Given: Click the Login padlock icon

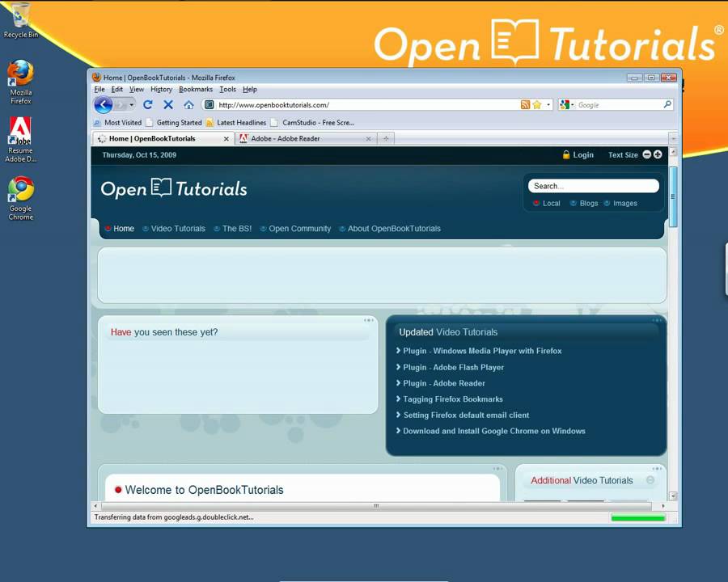Looking at the screenshot, I should 566,154.
